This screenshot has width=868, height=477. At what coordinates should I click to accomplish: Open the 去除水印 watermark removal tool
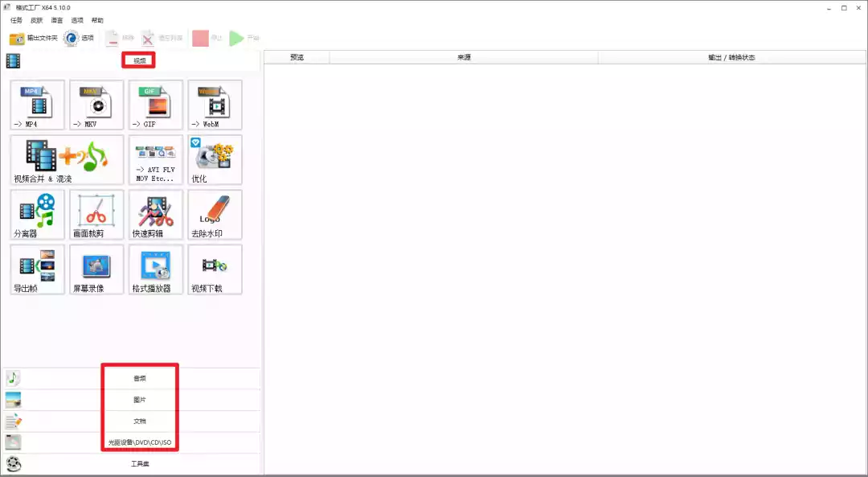(x=215, y=215)
